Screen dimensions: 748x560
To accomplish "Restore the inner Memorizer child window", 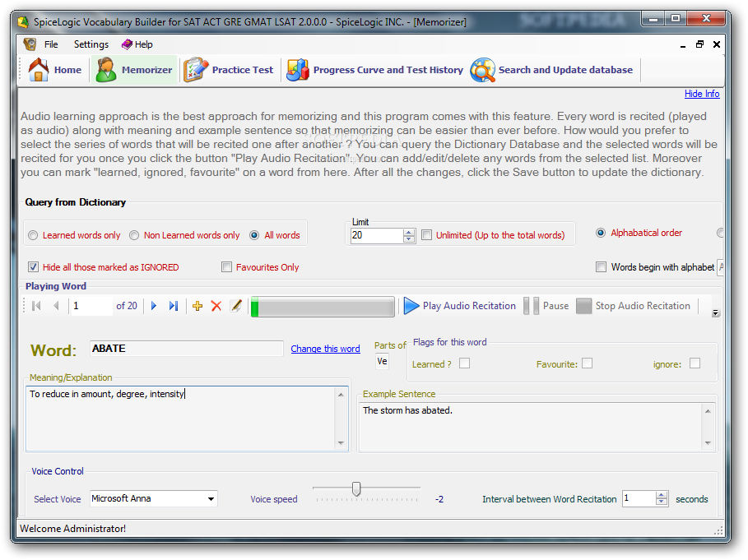I will coord(699,44).
